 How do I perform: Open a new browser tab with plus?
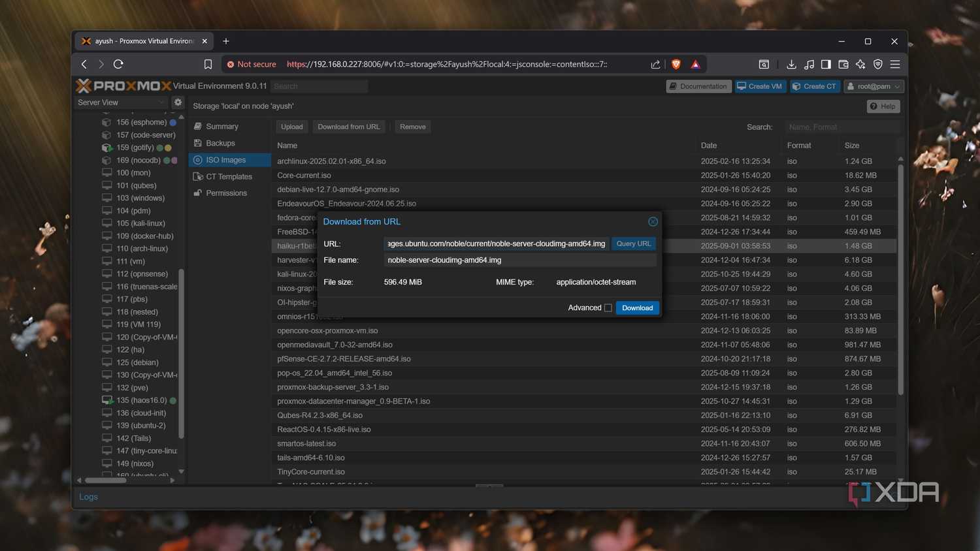point(226,41)
